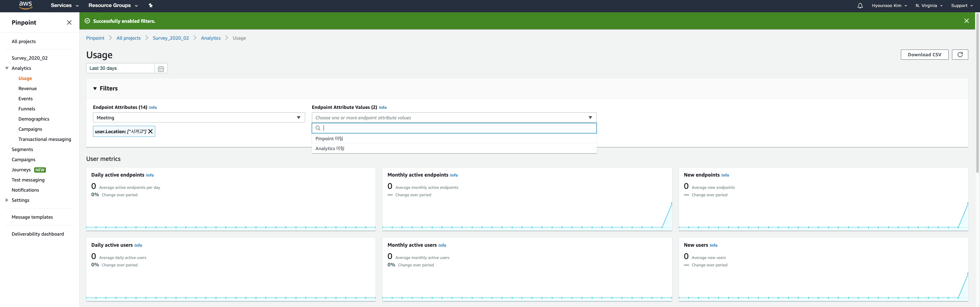Screen dimensions: 980x307
Task: Open Journeys in sidebar
Action: [21, 170]
